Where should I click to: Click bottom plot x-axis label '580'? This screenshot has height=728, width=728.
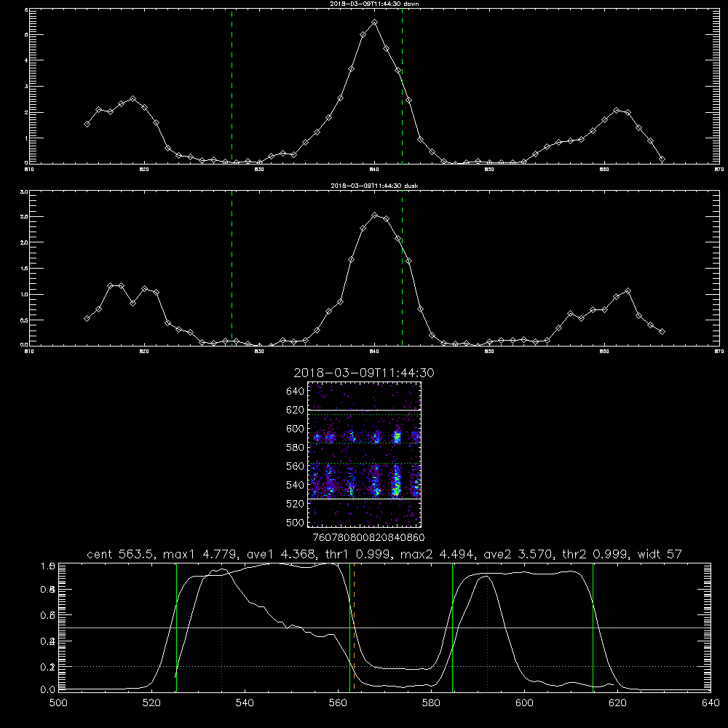click(431, 703)
